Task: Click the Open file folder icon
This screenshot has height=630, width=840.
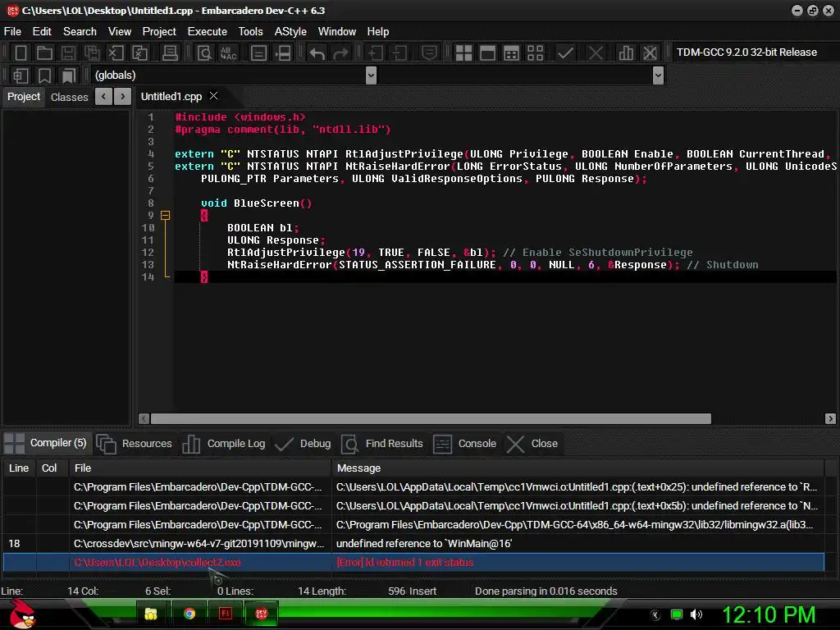Action: click(44, 53)
